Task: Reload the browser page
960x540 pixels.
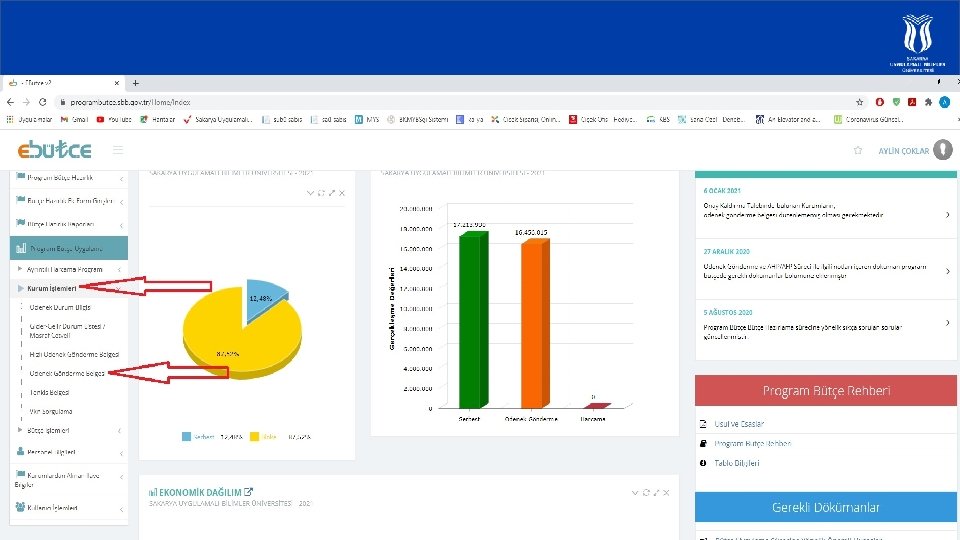Action: point(42,102)
